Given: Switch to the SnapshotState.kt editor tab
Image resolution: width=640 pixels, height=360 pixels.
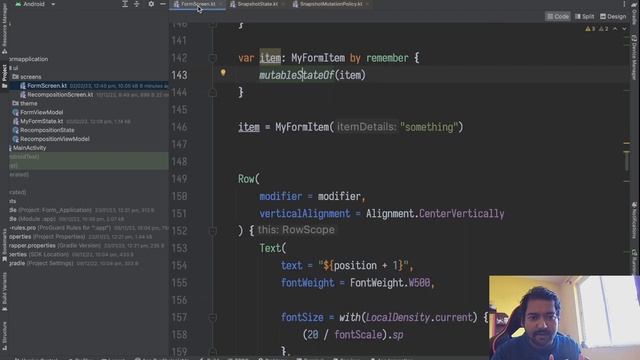Looking at the screenshot, I should (x=257, y=4).
